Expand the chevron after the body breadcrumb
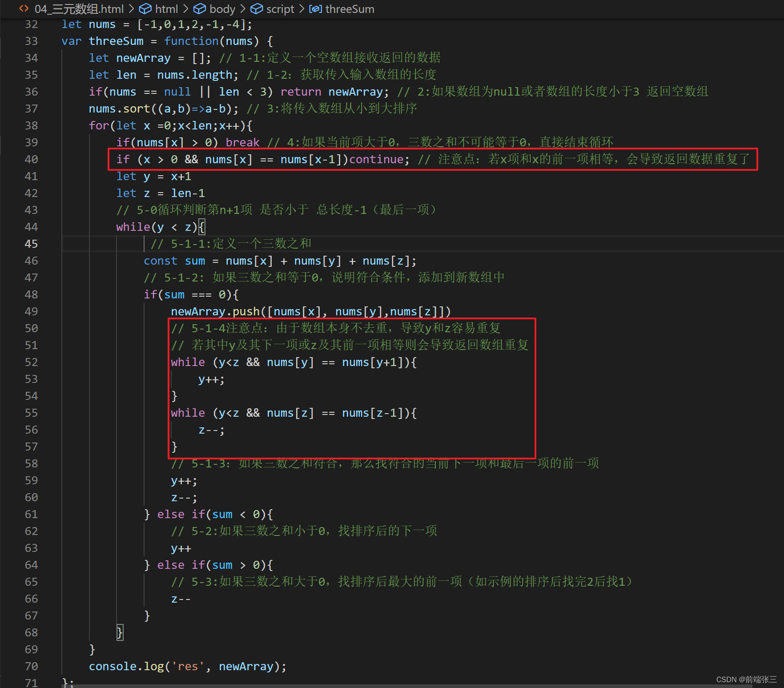Viewport: 784px width, 688px height. [242, 9]
